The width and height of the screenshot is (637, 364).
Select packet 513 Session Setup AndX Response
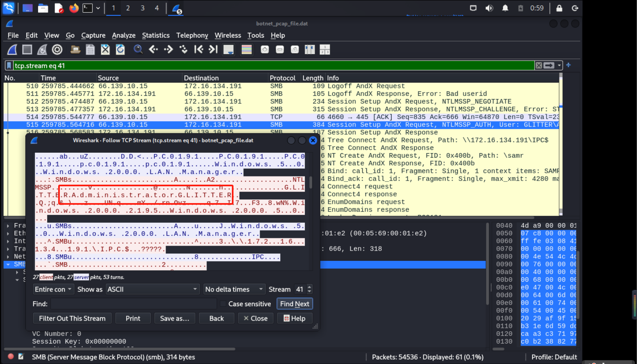click(281, 109)
